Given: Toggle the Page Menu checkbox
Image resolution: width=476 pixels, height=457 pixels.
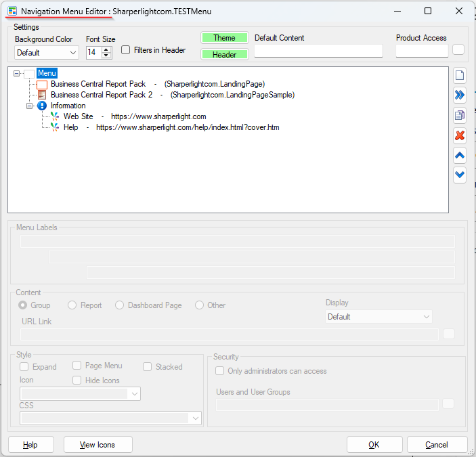Looking at the screenshot, I should [x=77, y=366].
